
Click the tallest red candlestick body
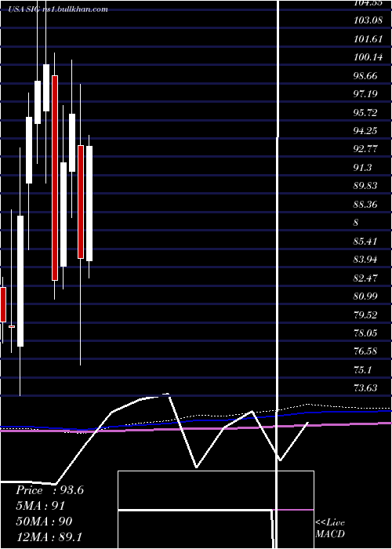(x=55, y=178)
